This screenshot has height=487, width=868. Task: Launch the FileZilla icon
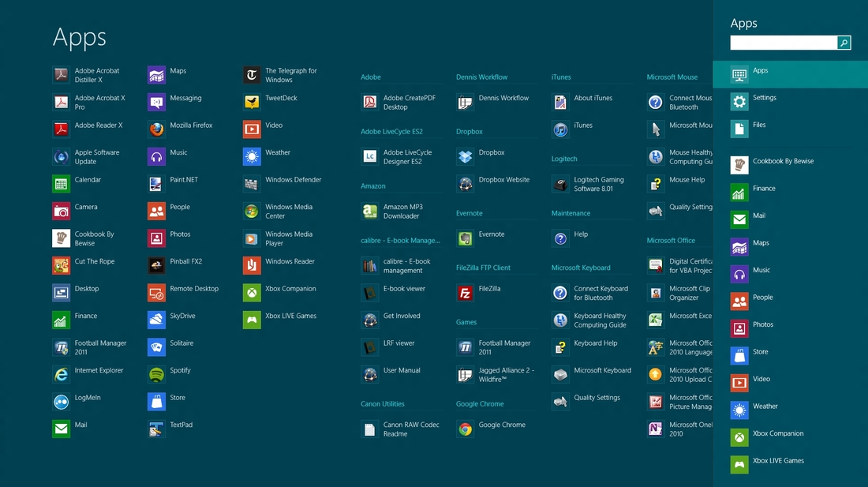pyautogui.click(x=465, y=293)
